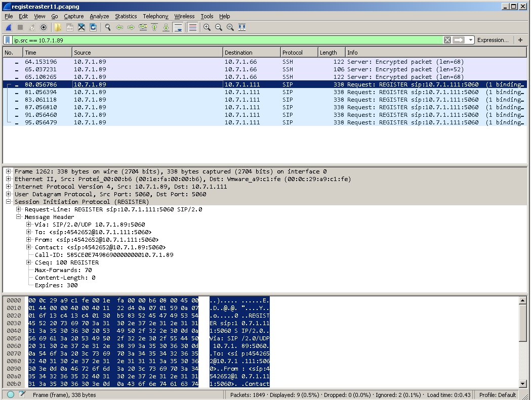Click the open capture file folder icon
The height and width of the screenshot is (400, 532).
pyautogui.click(x=58, y=27)
